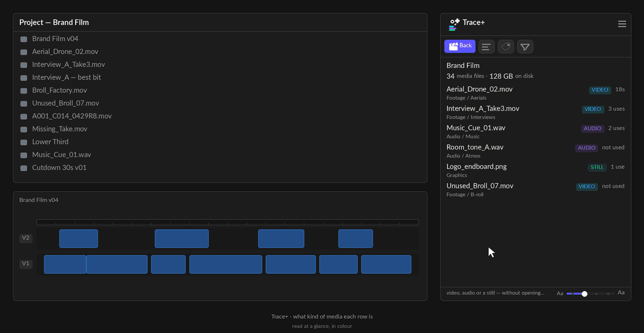Click the icon beside Broll_Factory.mov
Screen dimensions: 644x333
[x=24, y=91]
